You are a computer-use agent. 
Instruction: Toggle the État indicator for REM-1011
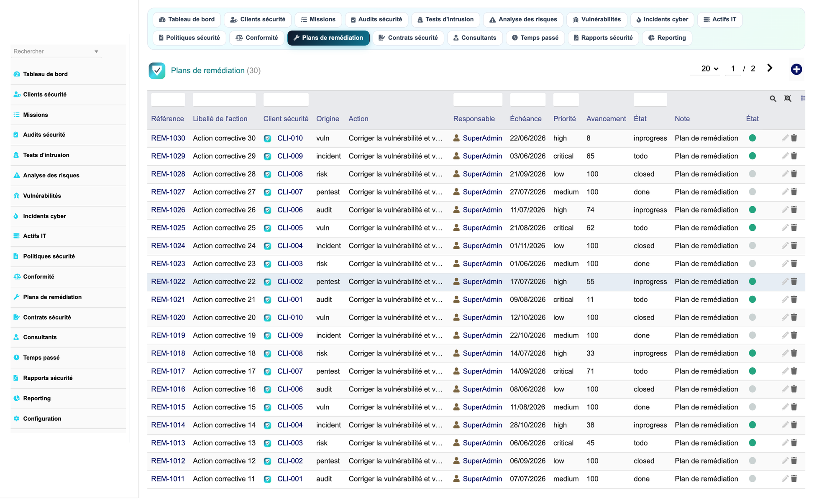pos(752,479)
